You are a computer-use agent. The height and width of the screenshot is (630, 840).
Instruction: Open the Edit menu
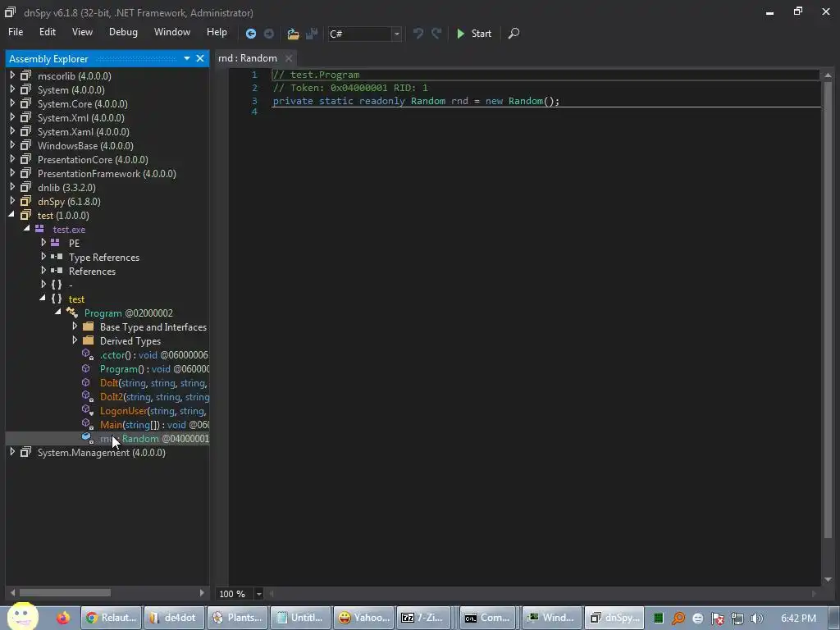(x=47, y=32)
